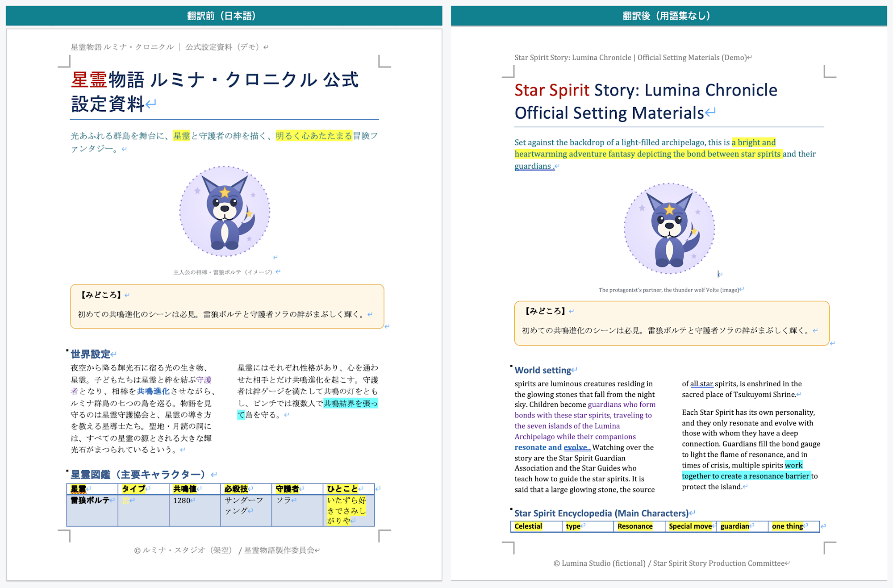
Task: Click the underlined words 'all star' in right column
Action: pyautogui.click(x=701, y=384)
